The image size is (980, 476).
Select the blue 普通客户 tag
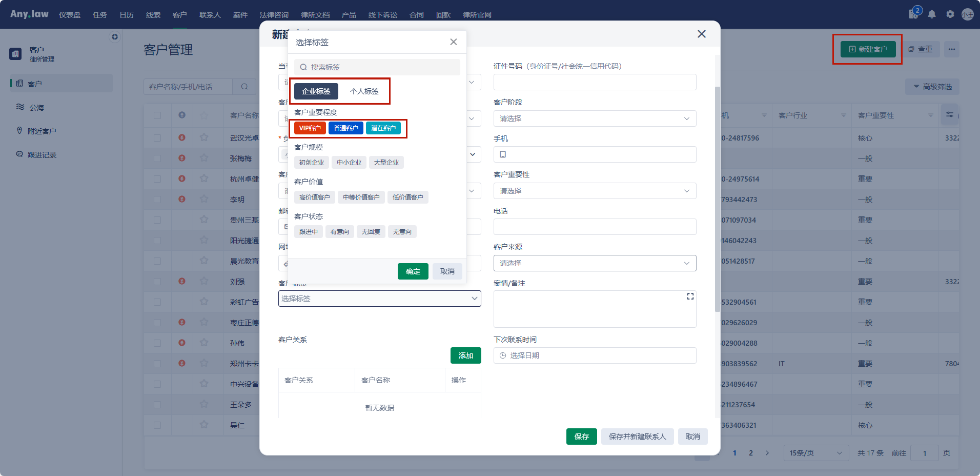[x=346, y=128]
